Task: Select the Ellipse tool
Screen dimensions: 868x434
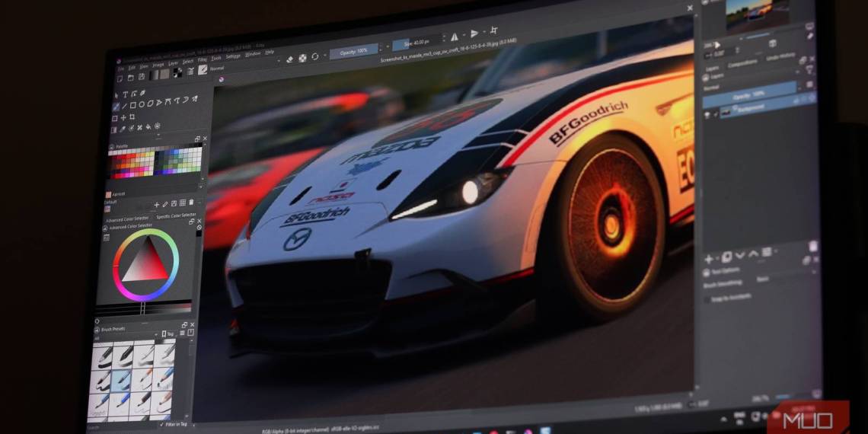Action: click(x=142, y=104)
